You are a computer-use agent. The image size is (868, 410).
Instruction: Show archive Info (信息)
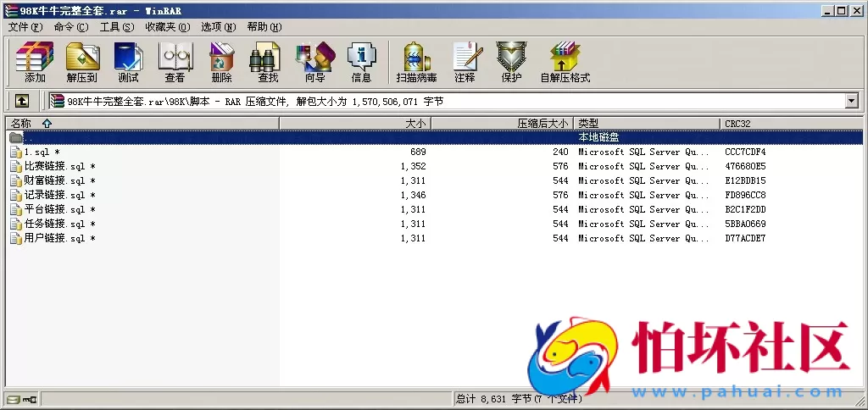tap(361, 57)
